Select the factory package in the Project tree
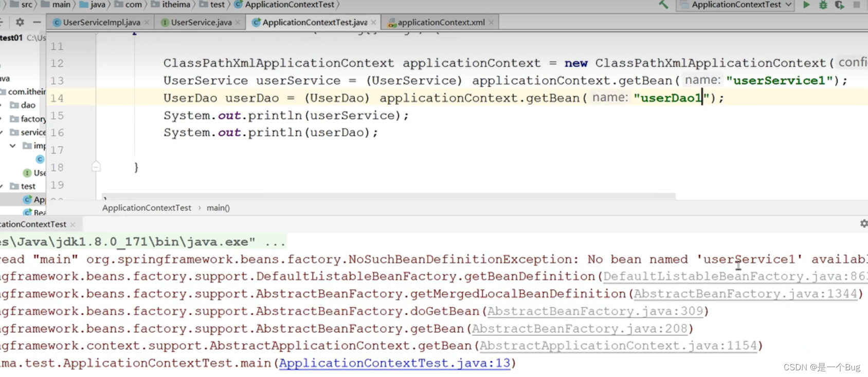Image resolution: width=868 pixels, height=377 pixels. (33, 119)
